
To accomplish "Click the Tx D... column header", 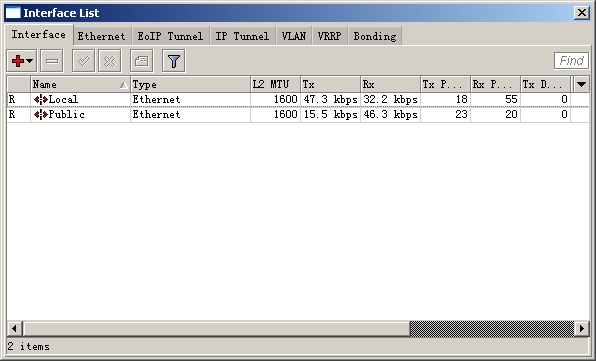I will (545, 84).
